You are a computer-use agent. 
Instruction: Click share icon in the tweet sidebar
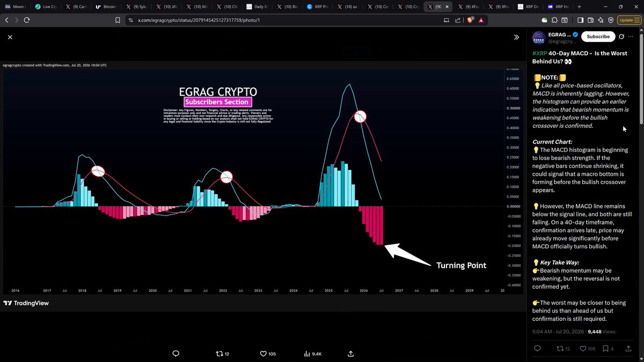(628, 349)
